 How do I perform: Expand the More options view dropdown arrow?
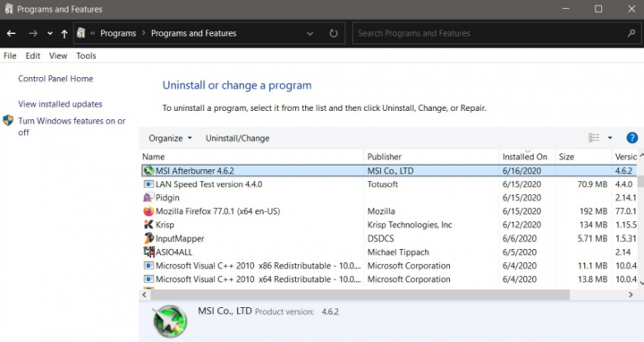click(x=610, y=138)
